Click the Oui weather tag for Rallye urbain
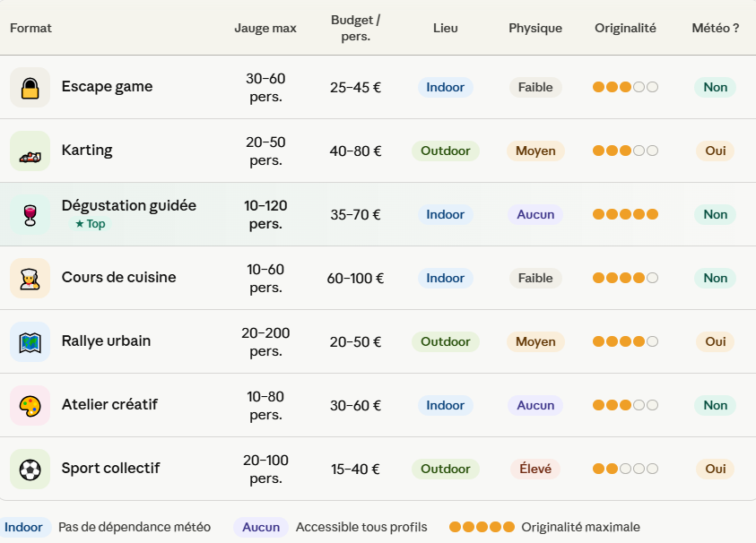The image size is (756, 543). (716, 341)
